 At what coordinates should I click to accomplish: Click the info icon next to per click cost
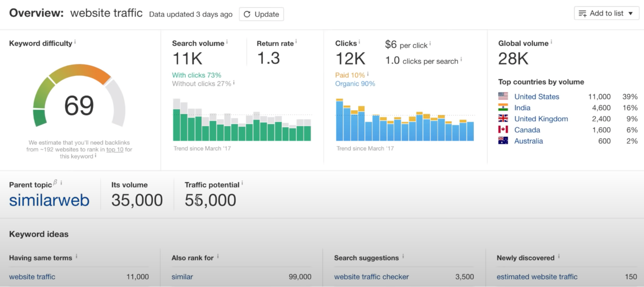click(430, 44)
